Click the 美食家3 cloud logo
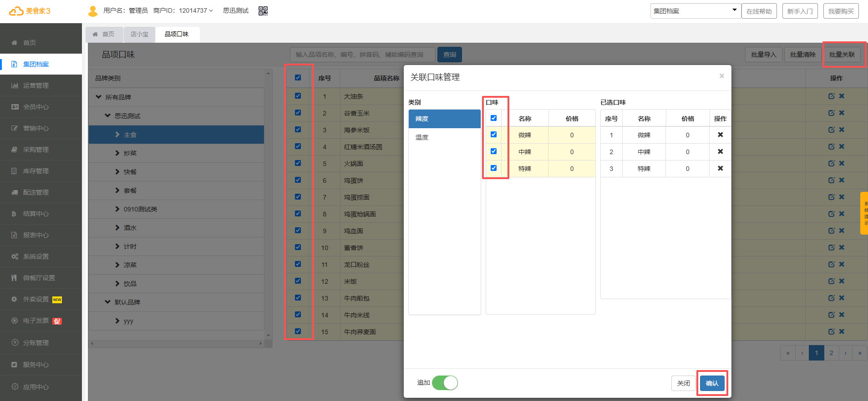 tap(30, 11)
